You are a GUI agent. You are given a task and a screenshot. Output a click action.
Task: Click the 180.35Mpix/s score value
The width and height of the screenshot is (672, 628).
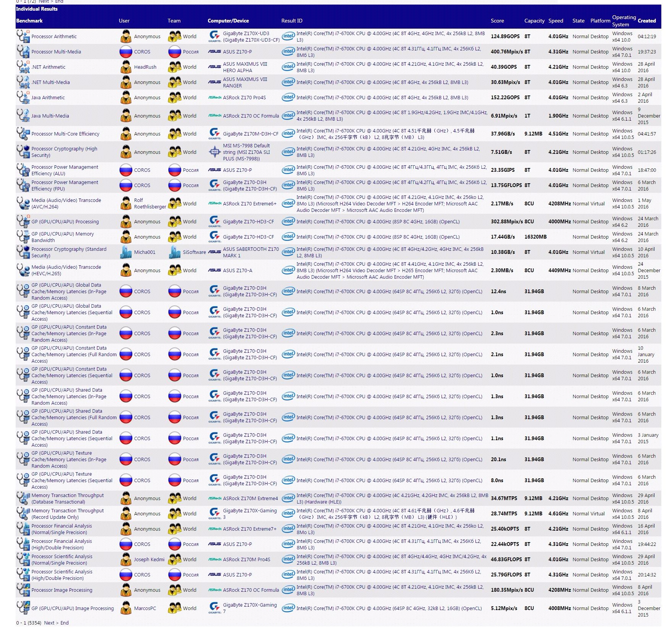[x=507, y=590]
